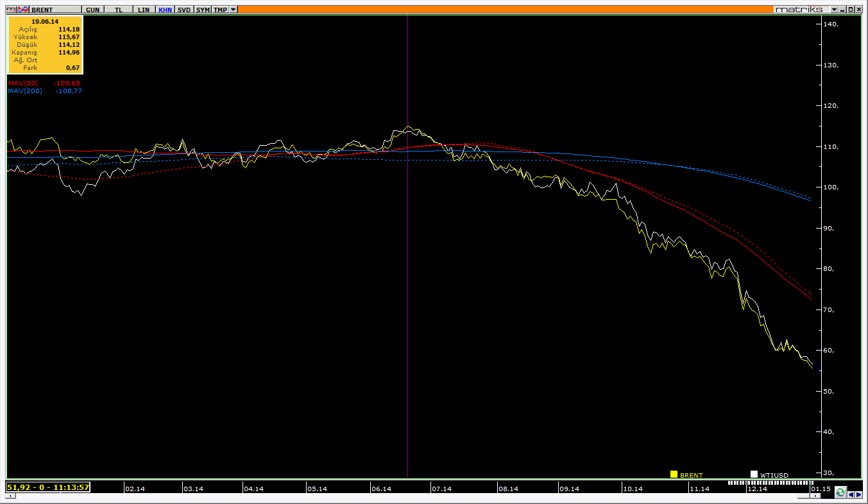The height and width of the screenshot is (504, 868).
Task: Open the TMP template button
Action: [x=220, y=10]
